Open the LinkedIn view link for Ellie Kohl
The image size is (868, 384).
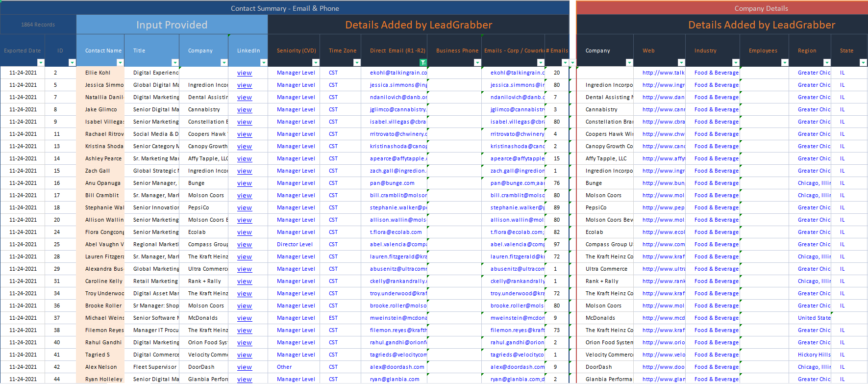[x=245, y=73]
